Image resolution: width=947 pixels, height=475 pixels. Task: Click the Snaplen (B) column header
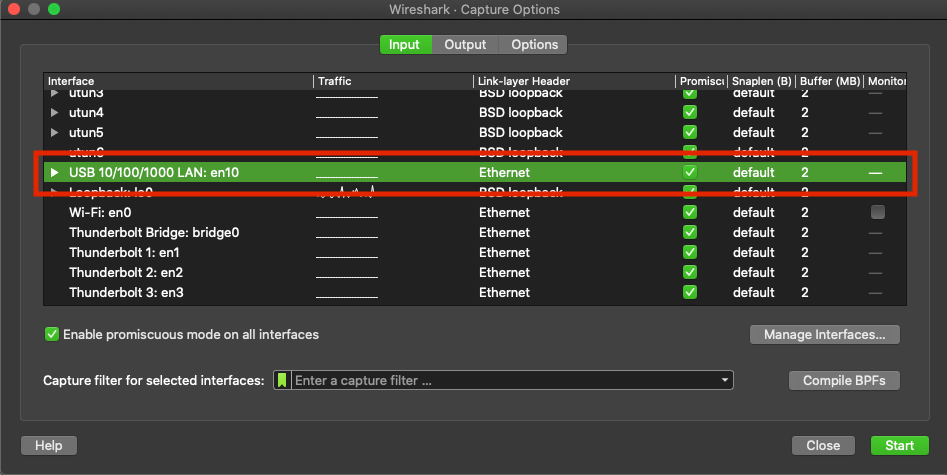pyautogui.click(x=761, y=81)
